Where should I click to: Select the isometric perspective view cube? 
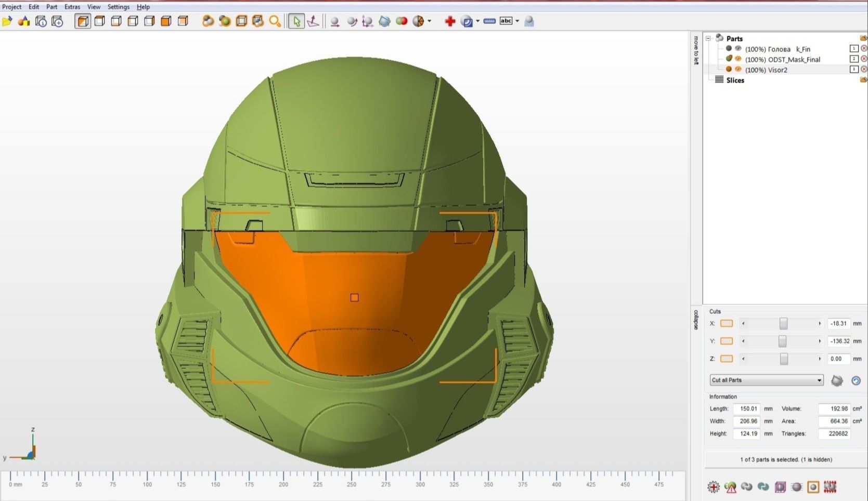[83, 21]
